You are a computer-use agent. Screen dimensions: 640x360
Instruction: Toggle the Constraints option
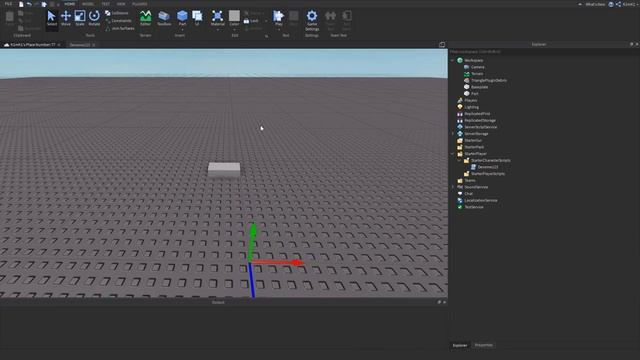(118, 21)
